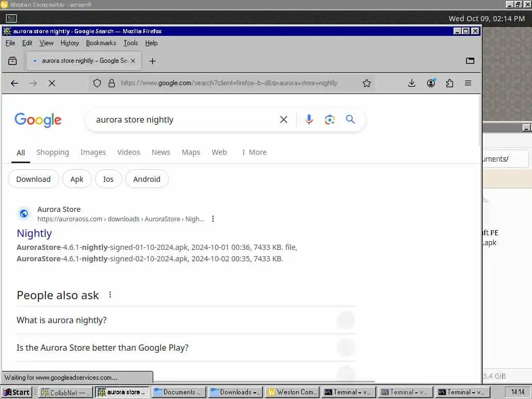This screenshot has height=399, width=532.
Task: Filter results with Android chip
Action: 147,179
